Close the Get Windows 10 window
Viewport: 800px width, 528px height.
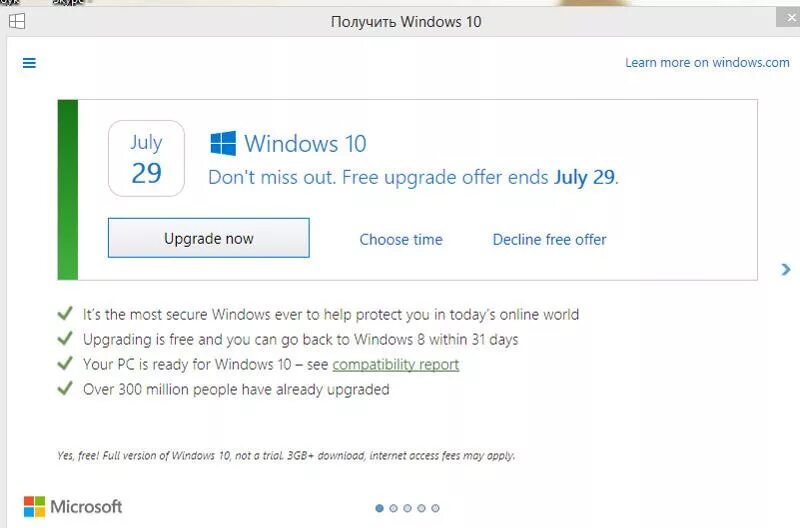[790, 18]
